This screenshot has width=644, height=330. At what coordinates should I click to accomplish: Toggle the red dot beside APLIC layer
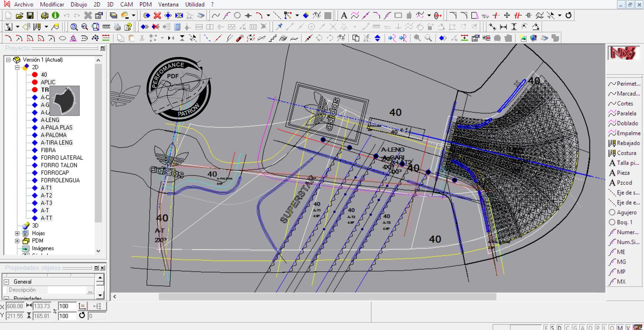coord(35,82)
